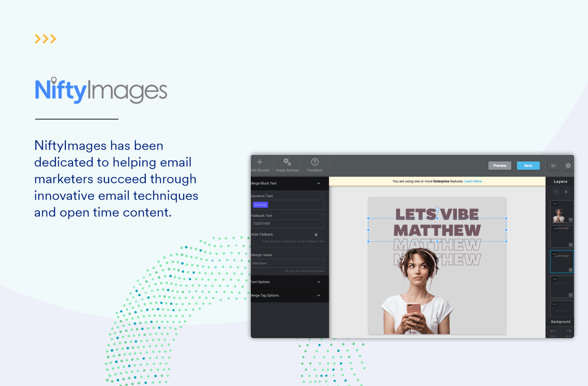This screenshot has height=386, width=588.
Task: Expand the Font Options section
Action: pyautogui.click(x=319, y=282)
